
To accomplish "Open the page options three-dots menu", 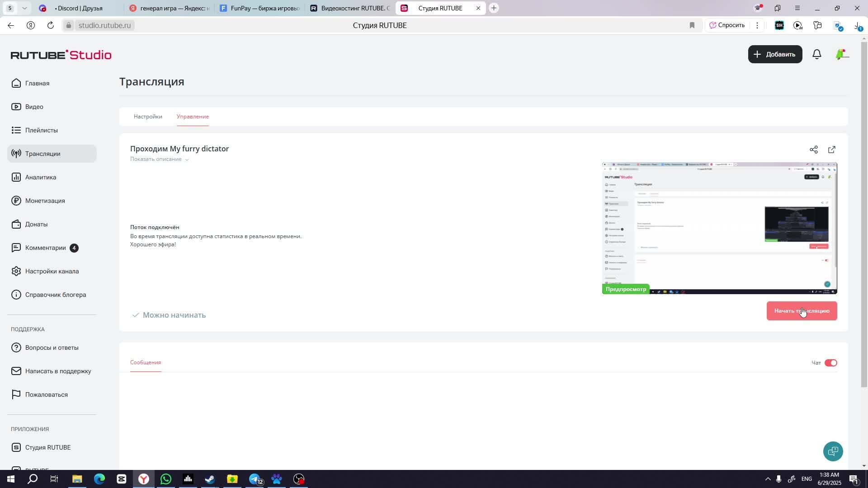I will click(757, 25).
